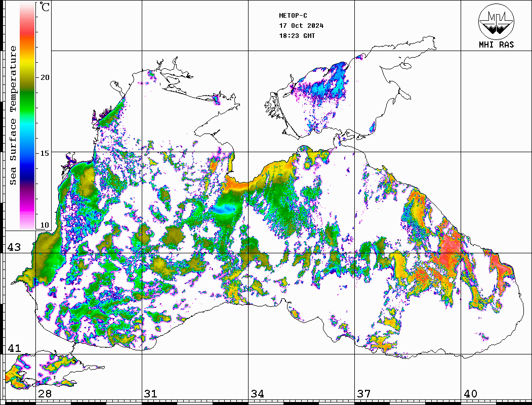Viewport: 532px width, 405px height.
Task: Click the date "17 Oct 2024"
Action: pyautogui.click(x=301, y=25)
